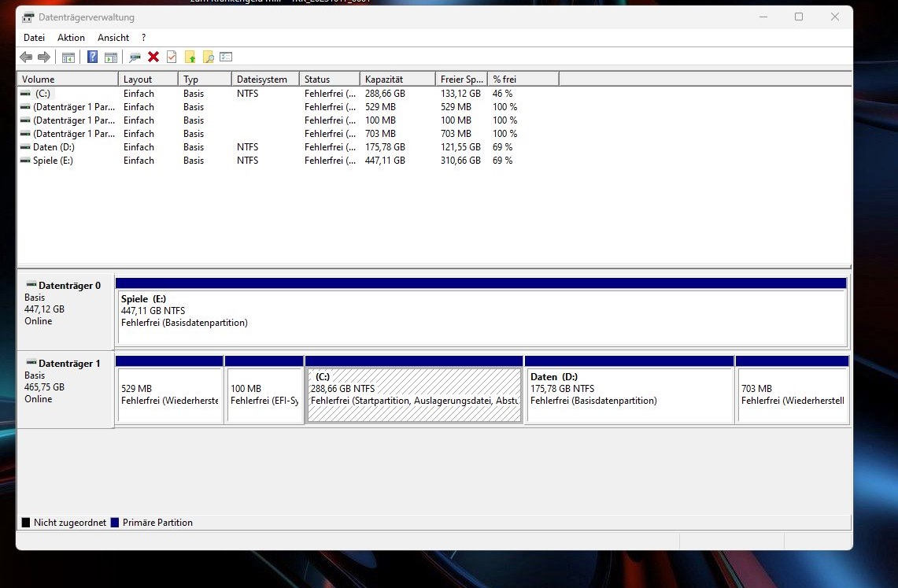Open Help via blue question mark icon

[x=92, y=57]
